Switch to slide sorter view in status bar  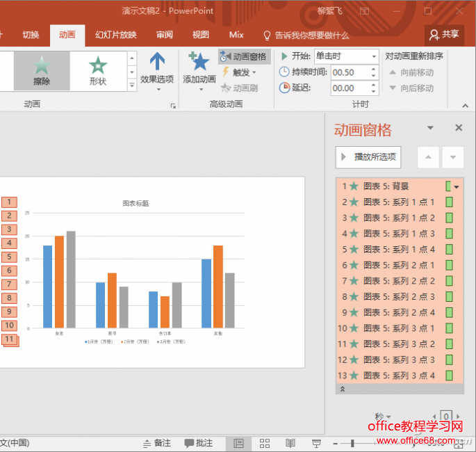tap(265, 443)
